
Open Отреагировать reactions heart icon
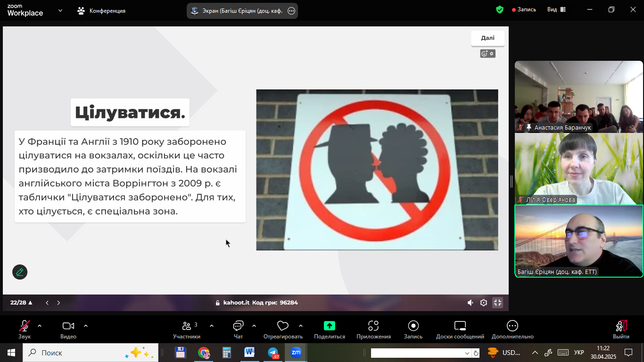pos(282,326)
